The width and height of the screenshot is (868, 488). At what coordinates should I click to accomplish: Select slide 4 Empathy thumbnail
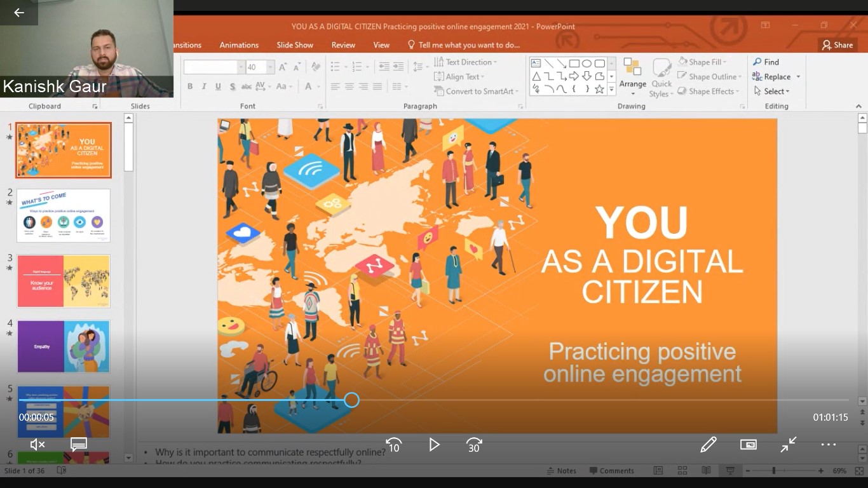[64, 346]
